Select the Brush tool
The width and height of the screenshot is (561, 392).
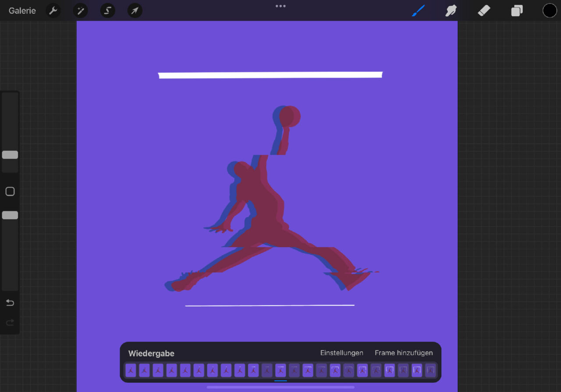418,11
